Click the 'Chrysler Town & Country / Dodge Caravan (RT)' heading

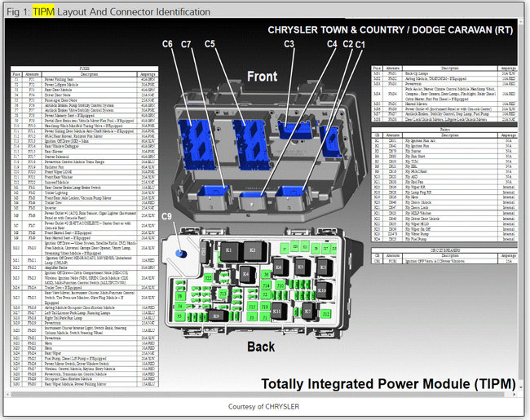(x=390, y=30)
